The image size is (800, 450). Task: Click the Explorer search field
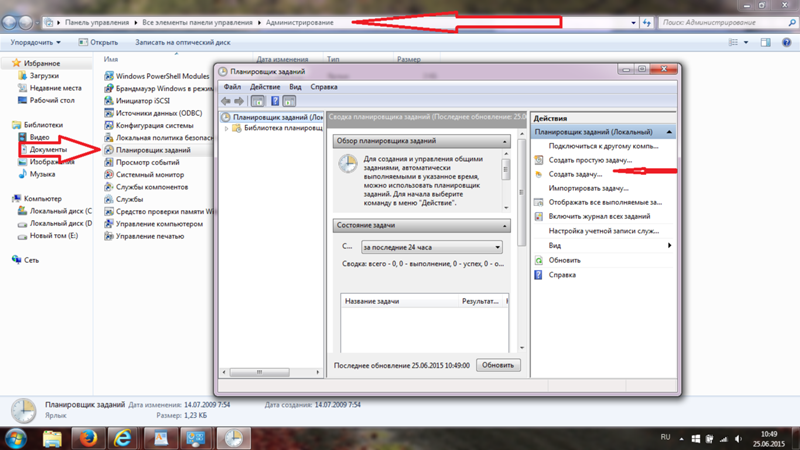[728, 22]
